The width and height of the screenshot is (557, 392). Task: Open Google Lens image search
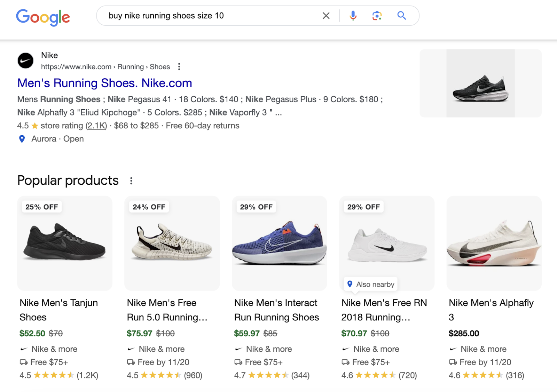click(x=376, y=16)
